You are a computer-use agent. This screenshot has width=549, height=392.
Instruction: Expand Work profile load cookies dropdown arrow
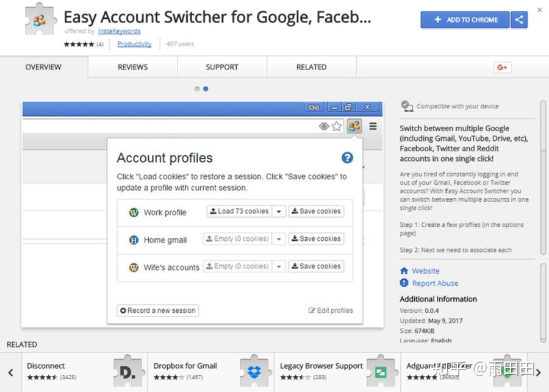tap(279, 212)
